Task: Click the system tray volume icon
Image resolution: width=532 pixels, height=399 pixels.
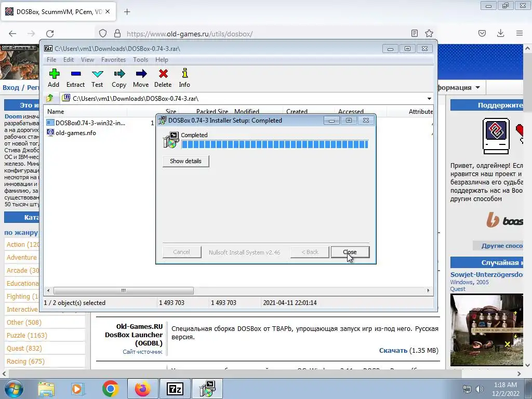Action: point(480,389)
